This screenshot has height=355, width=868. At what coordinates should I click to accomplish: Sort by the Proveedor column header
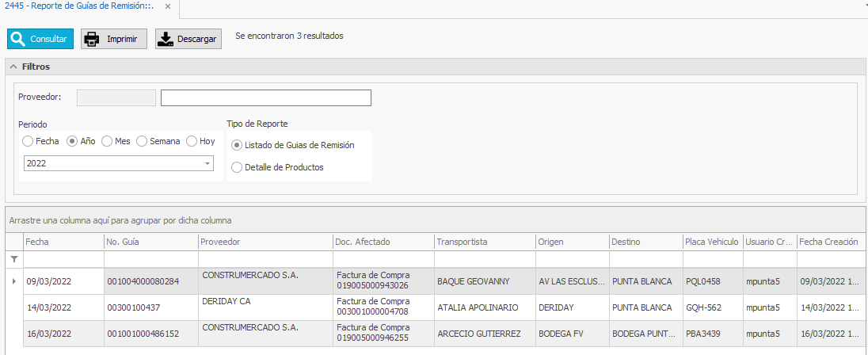(264, 242)
